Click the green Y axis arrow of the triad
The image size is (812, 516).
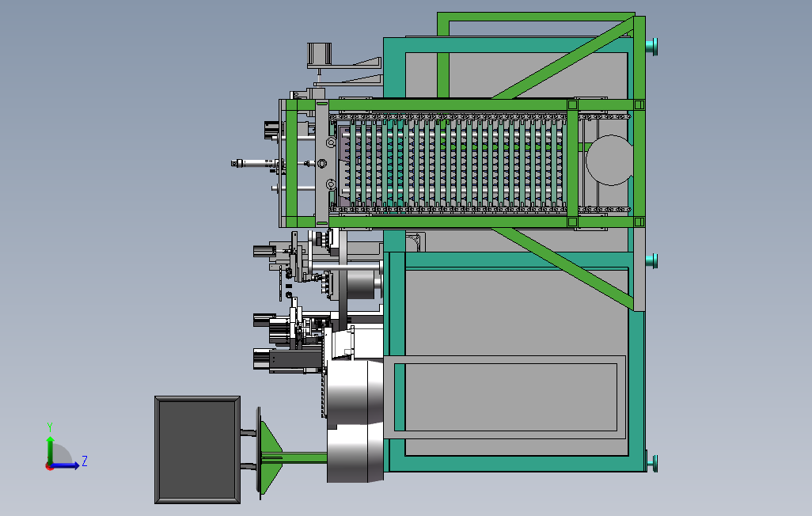50,450
